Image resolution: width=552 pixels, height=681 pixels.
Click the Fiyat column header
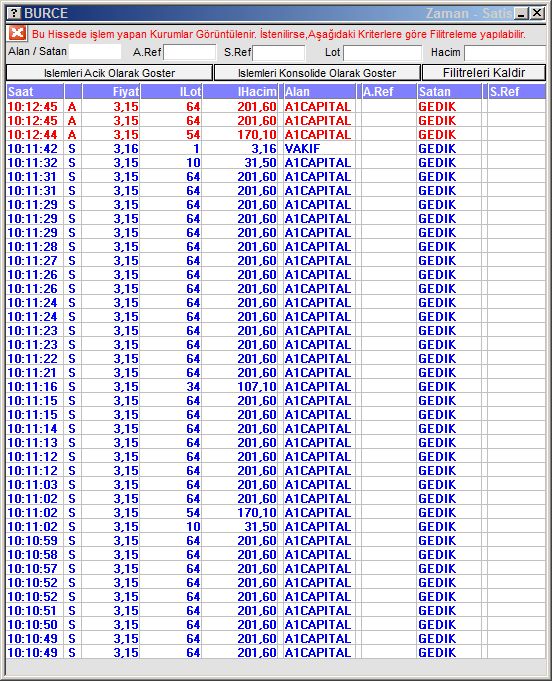111,92
